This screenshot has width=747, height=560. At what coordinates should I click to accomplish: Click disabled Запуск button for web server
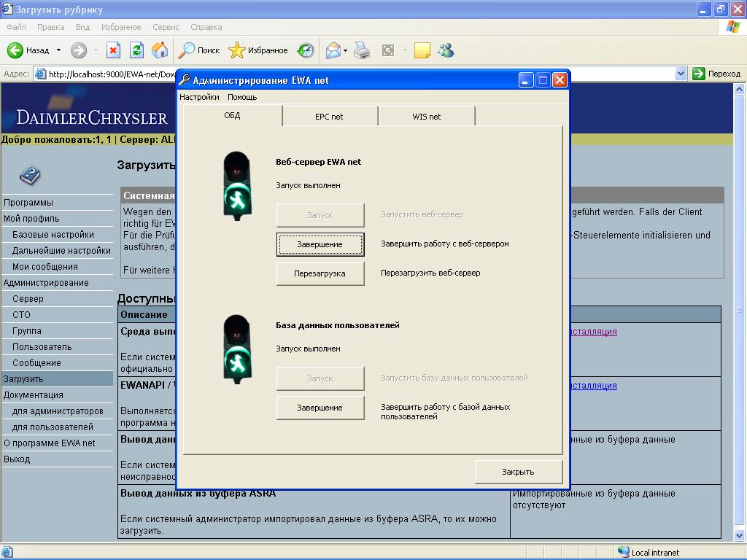click(320, 215)
